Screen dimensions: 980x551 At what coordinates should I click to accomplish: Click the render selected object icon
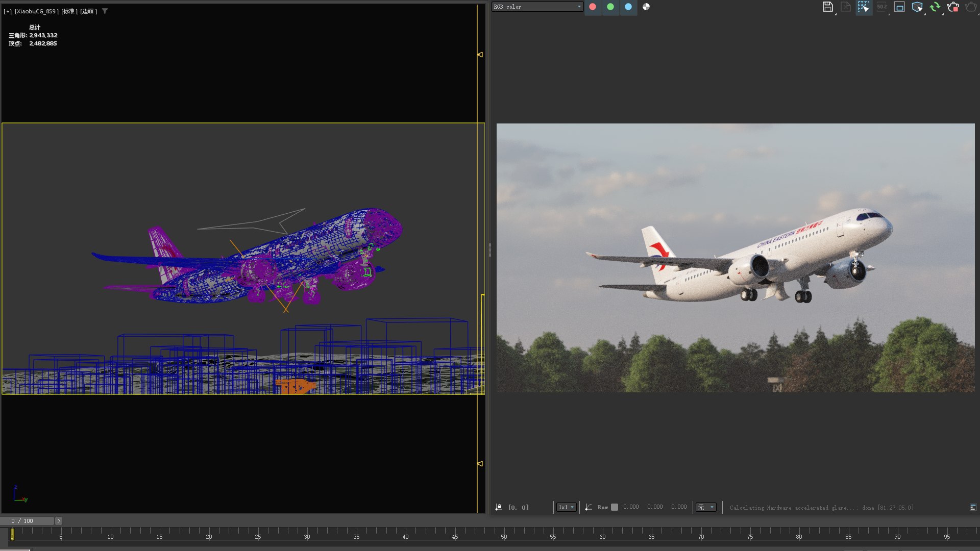click(x=917, y=7)
